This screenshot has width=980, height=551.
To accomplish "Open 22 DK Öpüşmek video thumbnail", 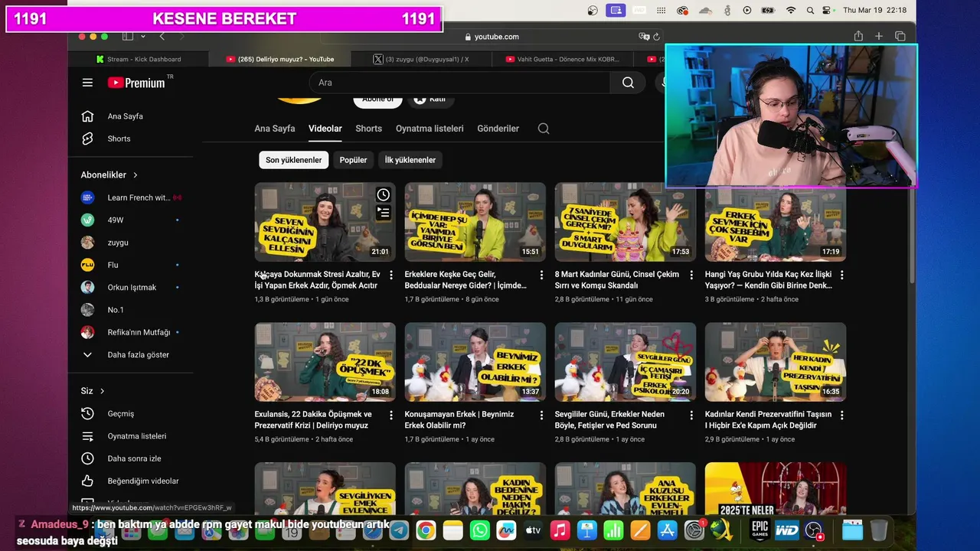I will (x=325, y=362).
